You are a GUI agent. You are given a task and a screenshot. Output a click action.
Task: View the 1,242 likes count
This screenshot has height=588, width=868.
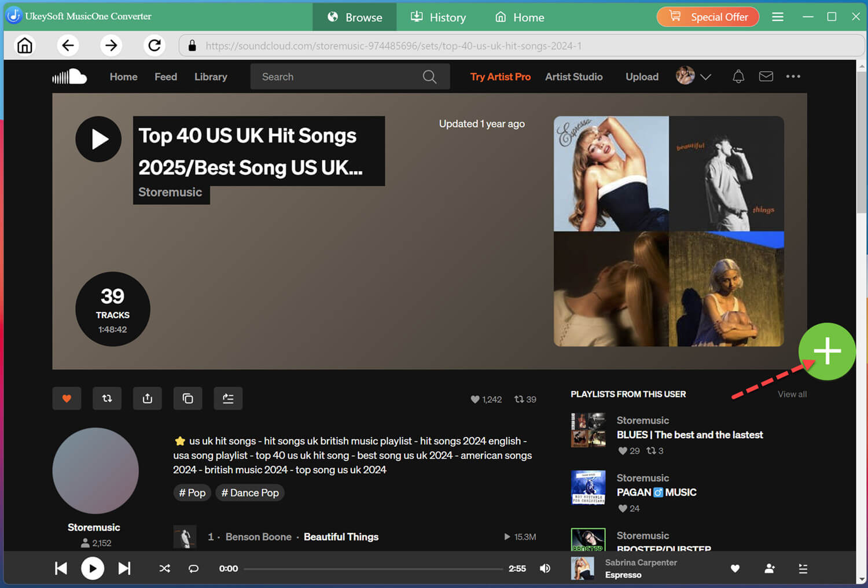click(x=486, y=399)
